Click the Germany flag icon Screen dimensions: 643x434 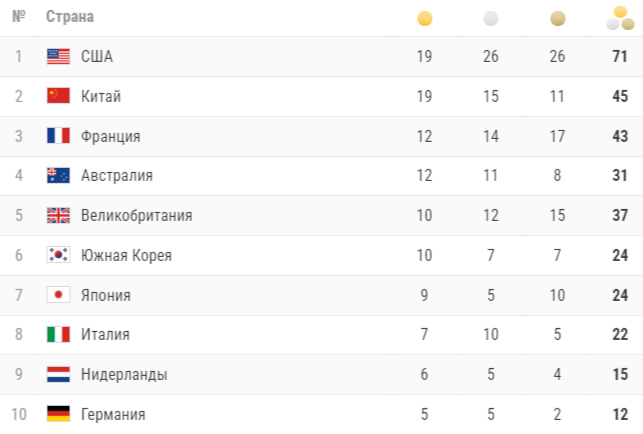tap(58, 413)
